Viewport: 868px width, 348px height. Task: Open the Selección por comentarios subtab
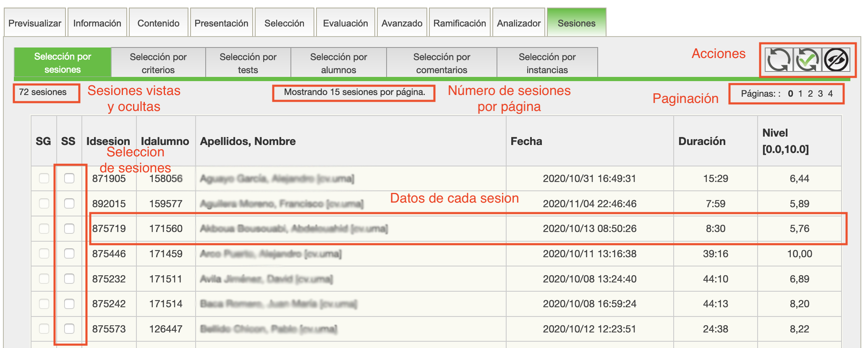point(442,63)
